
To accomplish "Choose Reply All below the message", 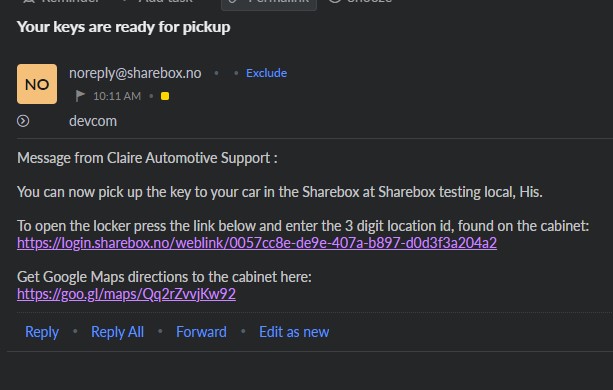I will tap(117, 332).
